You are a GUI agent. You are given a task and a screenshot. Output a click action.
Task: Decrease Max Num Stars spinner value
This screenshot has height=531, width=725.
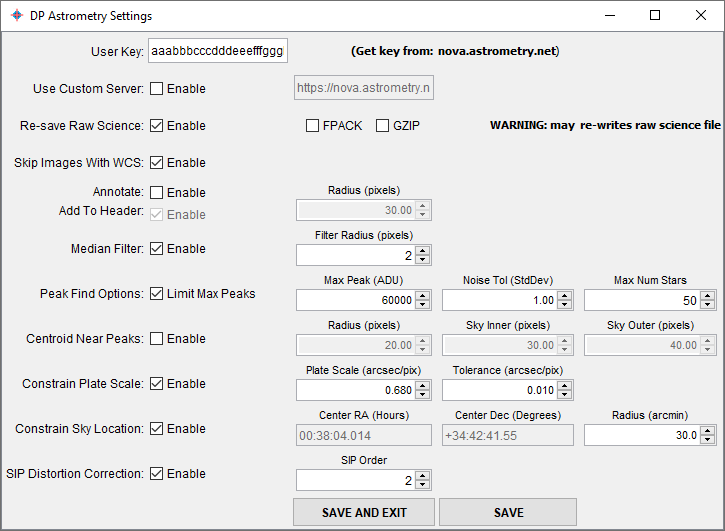pyautogui.click(x=708, y=305)
